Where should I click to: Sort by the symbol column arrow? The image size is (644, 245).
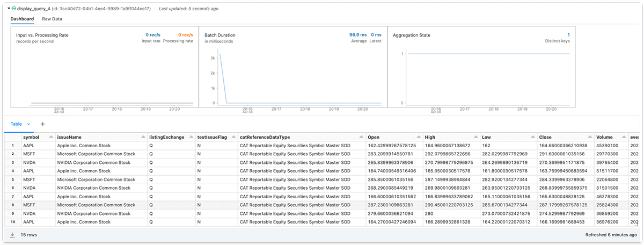click(x=51, y=137)
